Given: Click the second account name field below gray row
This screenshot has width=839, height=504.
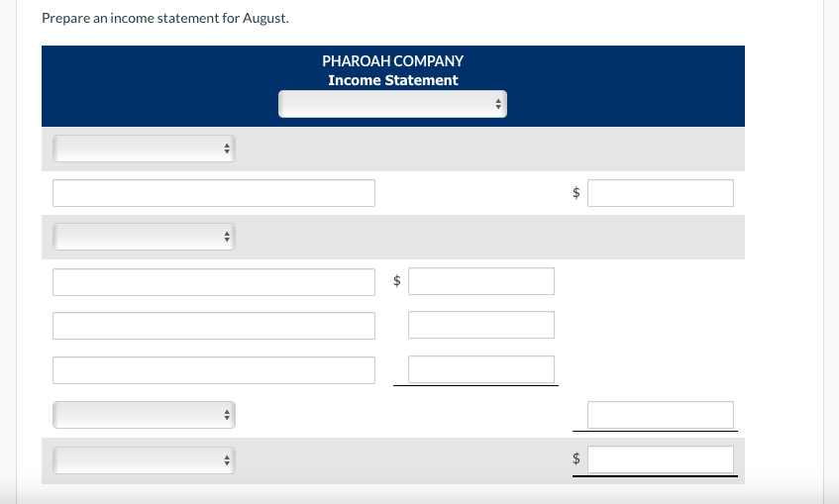Looking at the screenshot, I should tap(214, 282).
